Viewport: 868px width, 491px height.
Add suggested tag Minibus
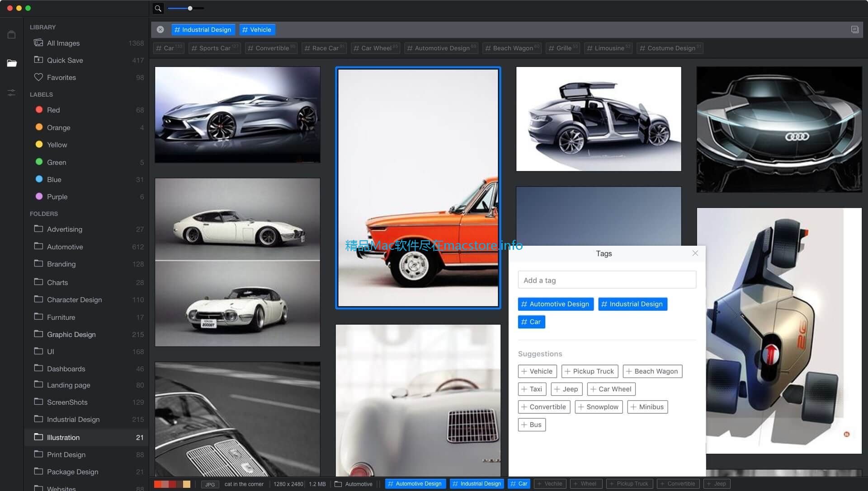(x=647, y=407)
